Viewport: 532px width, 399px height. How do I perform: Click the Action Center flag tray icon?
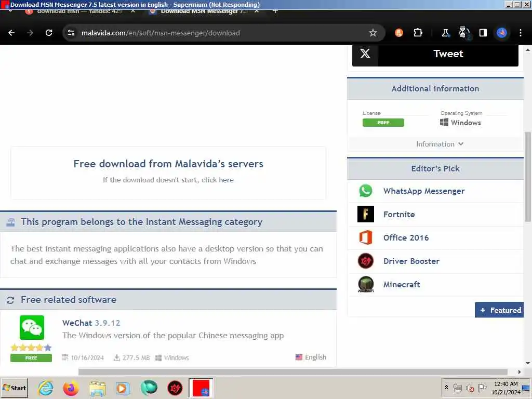[x=482, y=388]
